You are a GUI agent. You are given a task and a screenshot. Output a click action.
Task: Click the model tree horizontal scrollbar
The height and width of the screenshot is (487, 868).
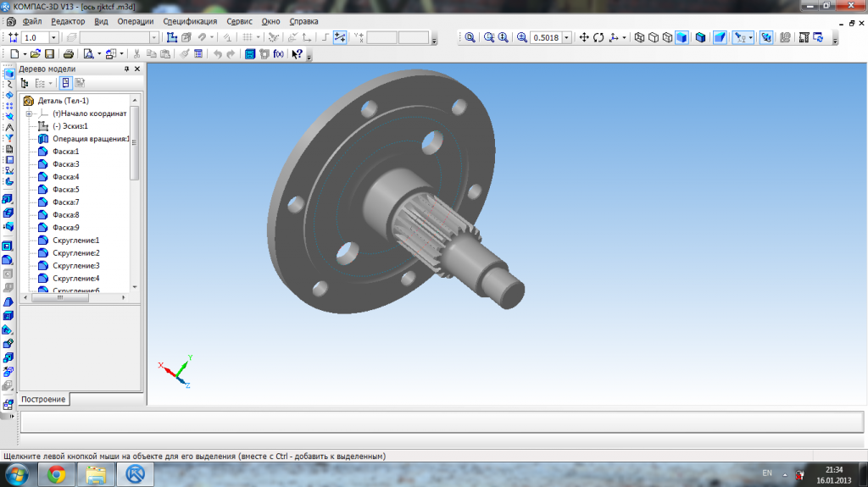click(x=60, y=298)
